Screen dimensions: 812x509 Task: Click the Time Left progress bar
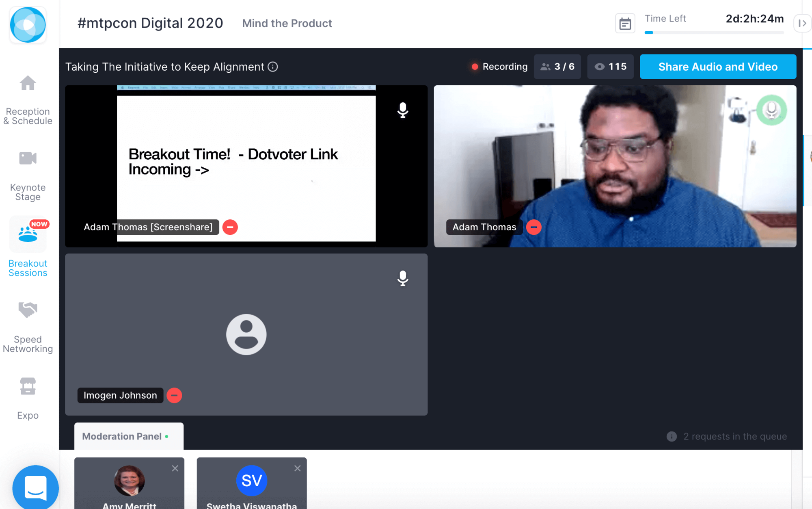tap(714, 32)
